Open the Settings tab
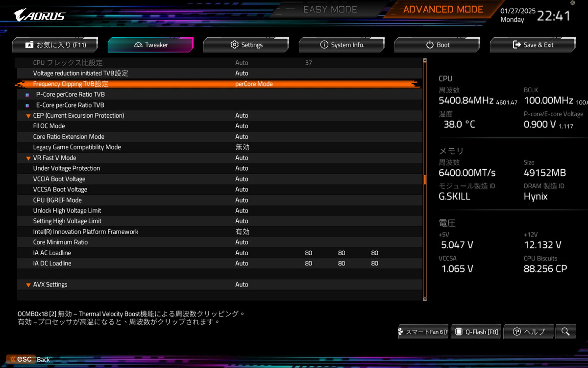Image resolution: width=588 pixels, height=368 pixels. point(246,45)
